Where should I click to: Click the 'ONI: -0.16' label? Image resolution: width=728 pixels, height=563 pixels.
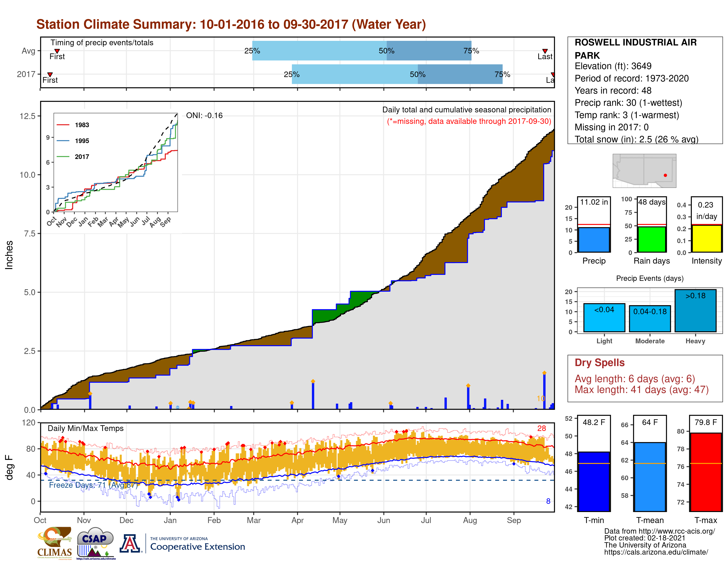(x=204, y=115)
